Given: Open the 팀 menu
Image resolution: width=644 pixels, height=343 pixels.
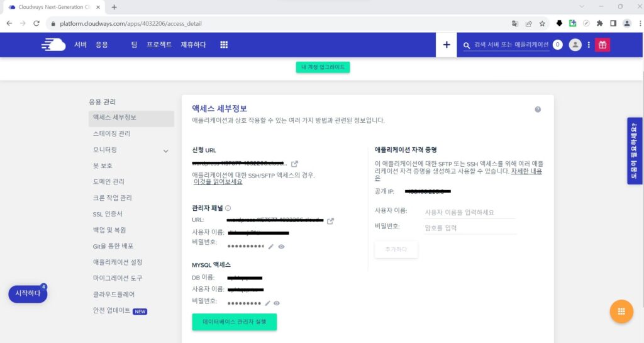Looking at the screenshot, I should [135, 45].
